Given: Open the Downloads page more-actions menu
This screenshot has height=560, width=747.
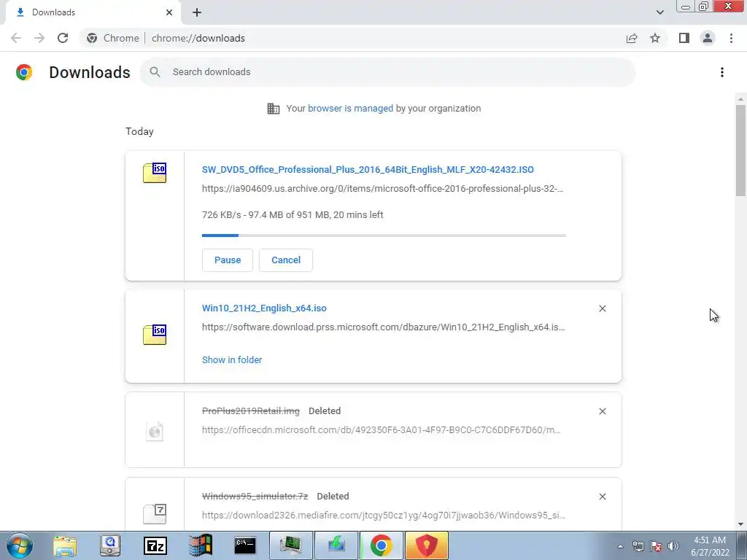Looking at the screenshot, I should click(721, 72).
